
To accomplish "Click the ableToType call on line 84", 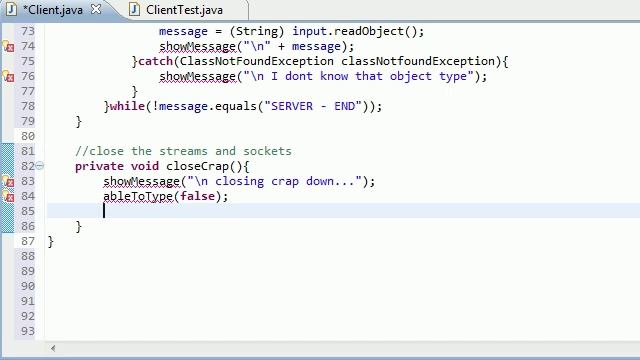I will click(138, 196).
